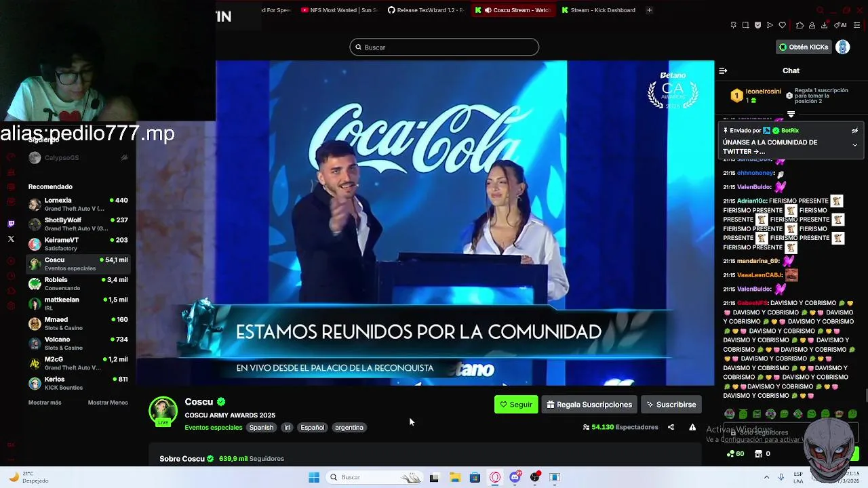The image size is (868, 488).
Task: Open M2cG channel in recommended list
Action: coord(78,363)
